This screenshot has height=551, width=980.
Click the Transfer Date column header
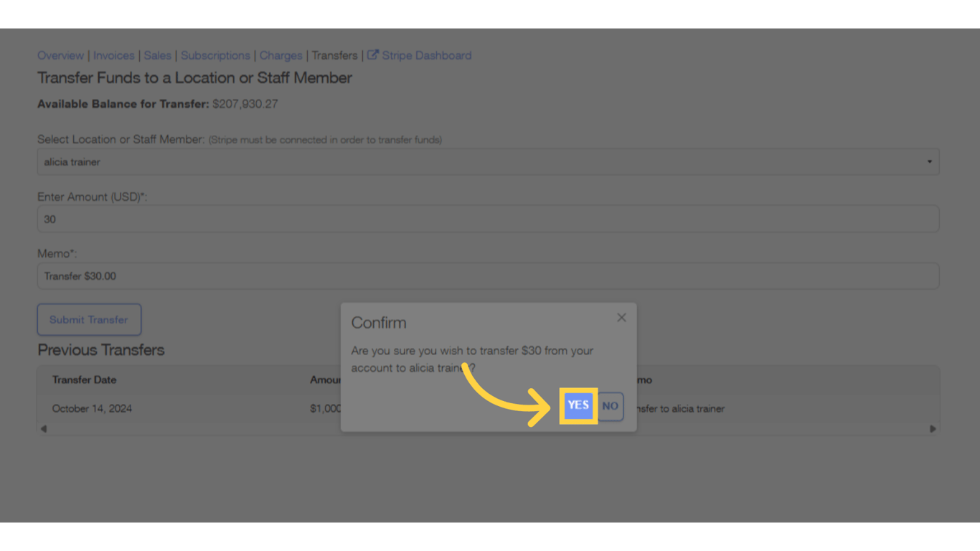[x=85, y=380]
